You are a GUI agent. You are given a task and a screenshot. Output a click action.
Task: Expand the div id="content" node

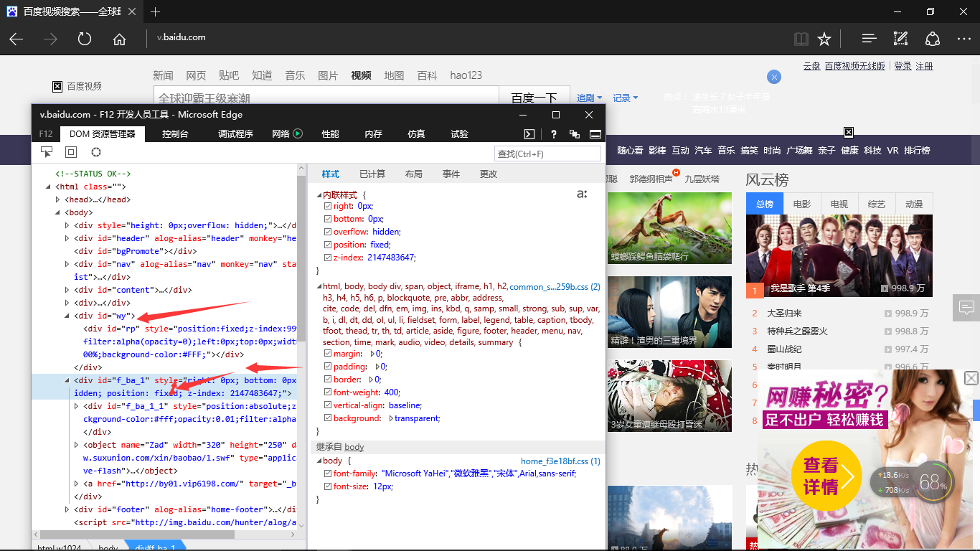click(x=67, y=290)
